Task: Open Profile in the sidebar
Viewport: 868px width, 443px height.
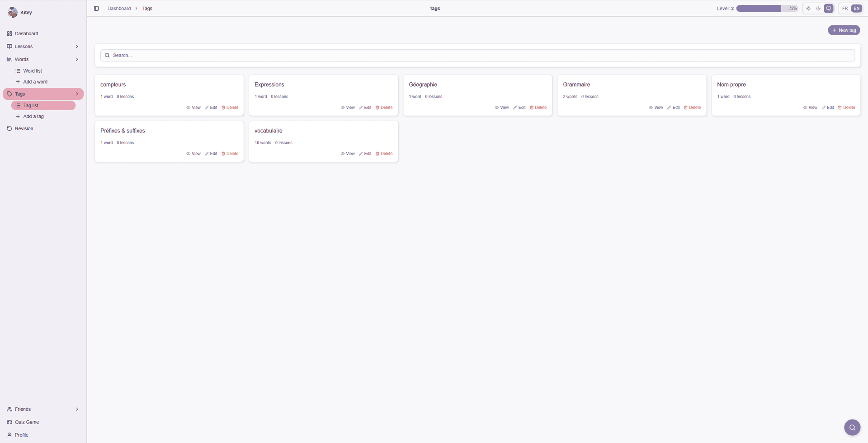Action: pyautogui.click(x=43, y=435)
